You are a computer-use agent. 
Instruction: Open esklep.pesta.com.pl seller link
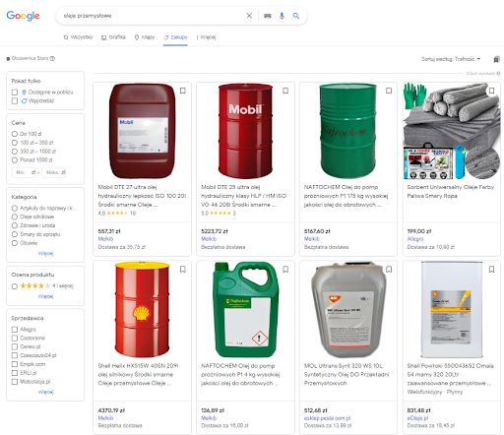327,418
